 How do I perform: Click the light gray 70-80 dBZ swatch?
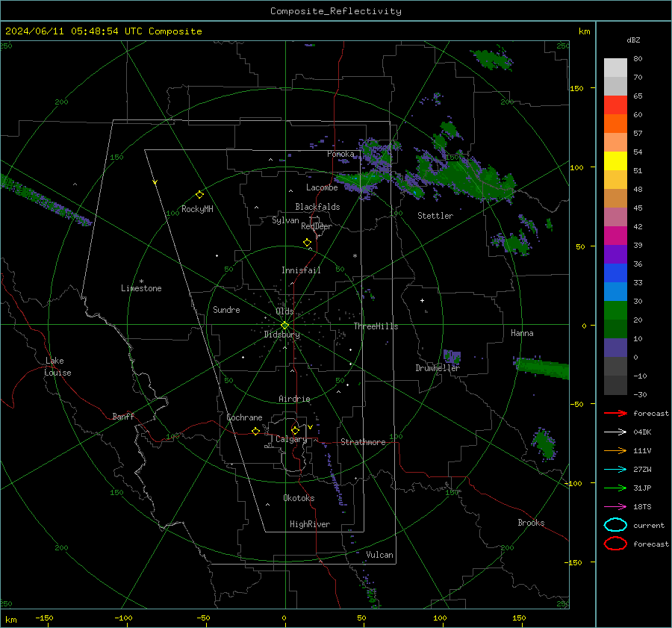pos(615,68)
